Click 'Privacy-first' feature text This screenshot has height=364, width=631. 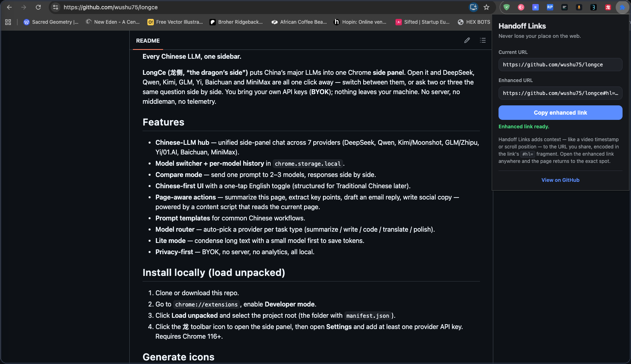pyautogui.click(x=174, y=252)
